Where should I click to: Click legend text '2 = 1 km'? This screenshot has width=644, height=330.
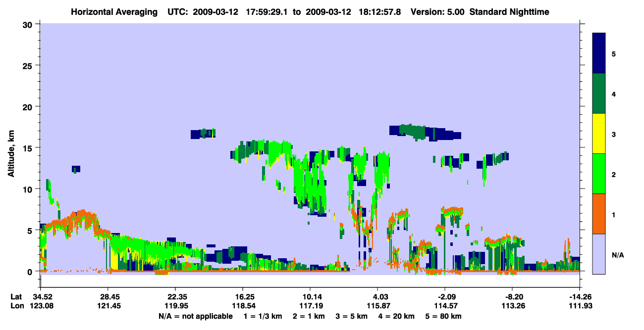tap(310, 316)
